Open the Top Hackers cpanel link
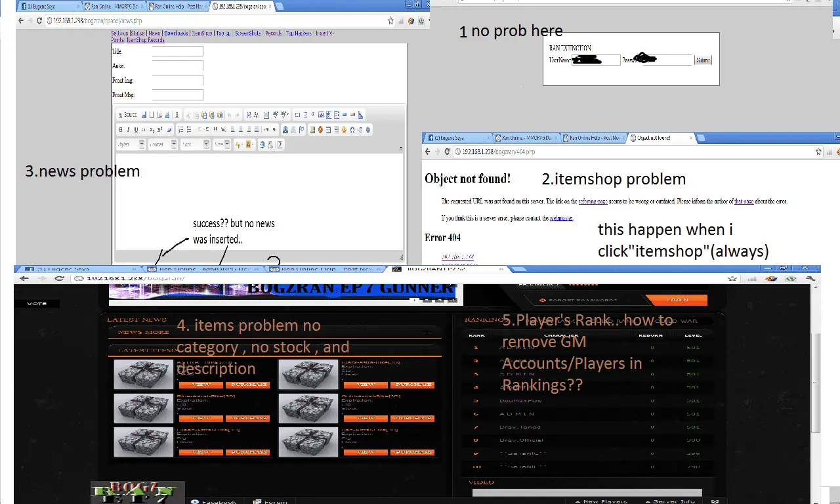Screen dimensions: 840x504 click(x=299, y=33)
